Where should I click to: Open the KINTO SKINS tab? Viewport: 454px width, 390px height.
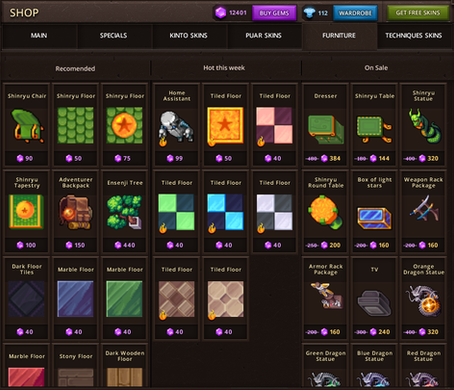click(x=188, y=36)
